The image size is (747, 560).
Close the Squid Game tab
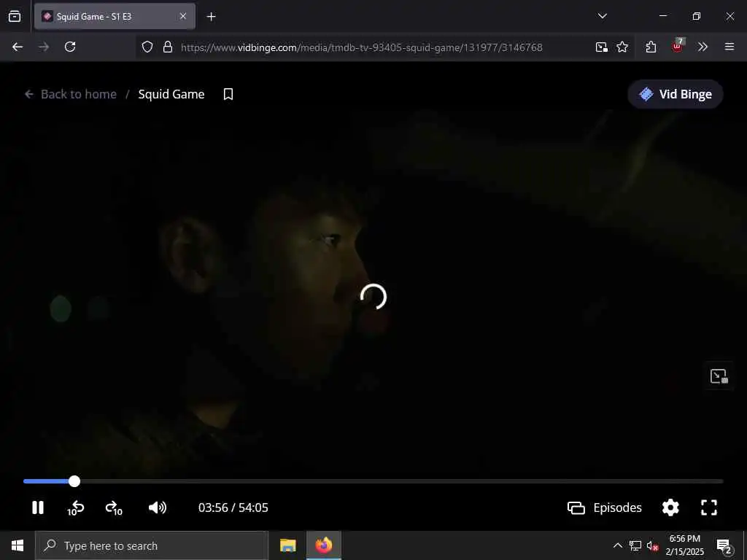pyautogui.click(x=183, y=16)
